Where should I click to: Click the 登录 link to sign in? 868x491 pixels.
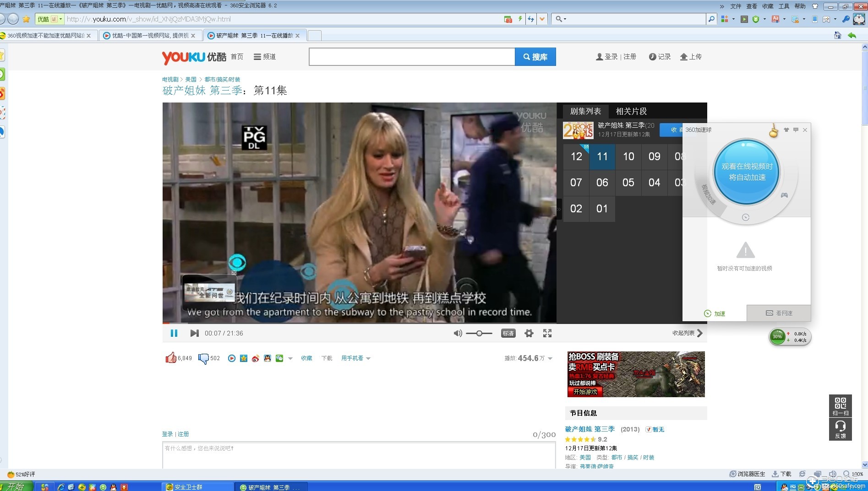click(x=611, y=56)
